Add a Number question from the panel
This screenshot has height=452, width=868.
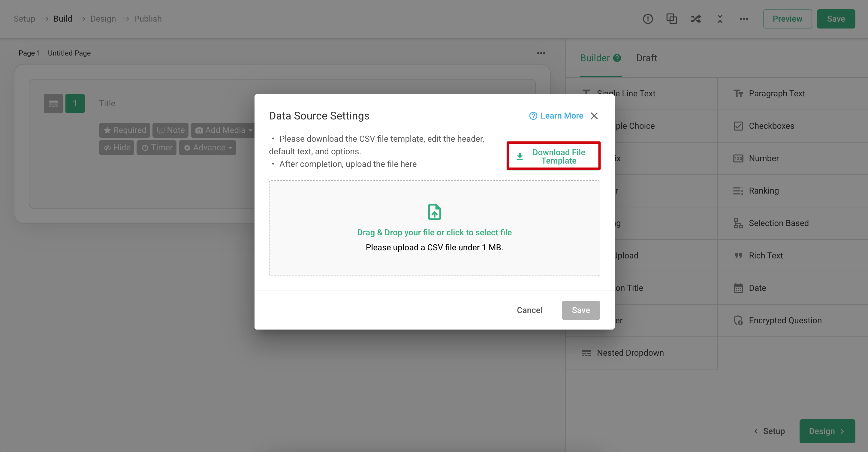764,158
